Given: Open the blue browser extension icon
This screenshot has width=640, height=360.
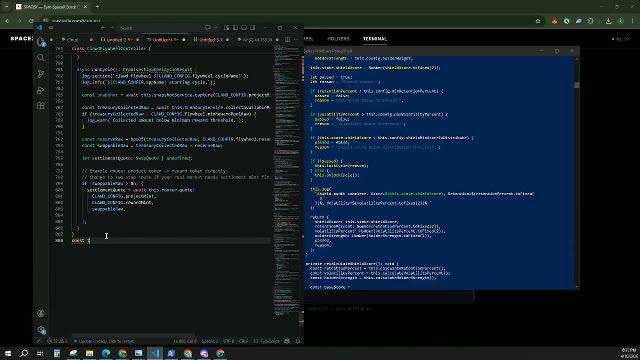Looking at the screenshot, I should tap(578, 21).
